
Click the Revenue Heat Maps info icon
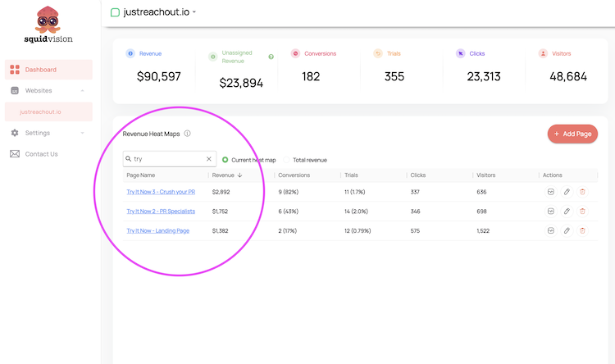pyautogui.click(x=187, y=134)
